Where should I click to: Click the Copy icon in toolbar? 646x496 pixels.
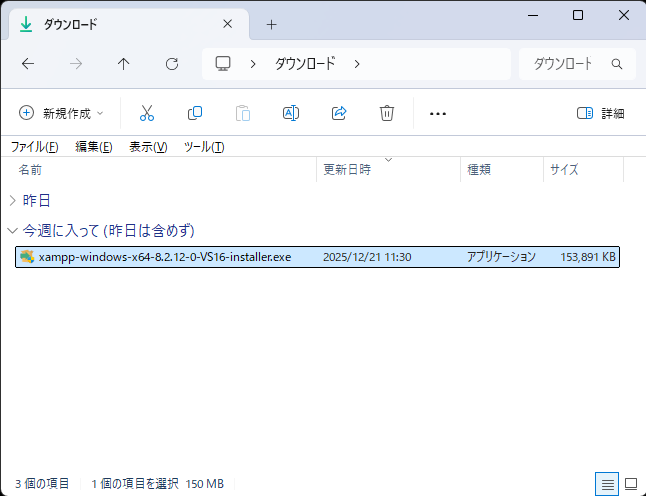[195, 113]
